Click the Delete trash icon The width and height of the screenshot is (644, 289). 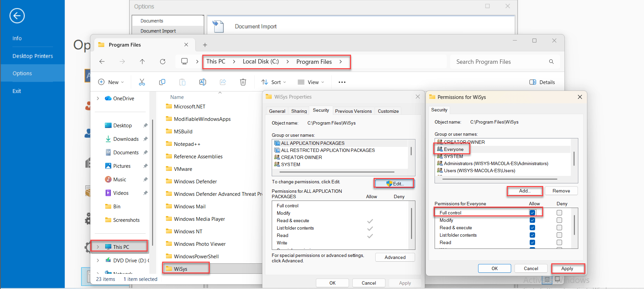[243, 82]
